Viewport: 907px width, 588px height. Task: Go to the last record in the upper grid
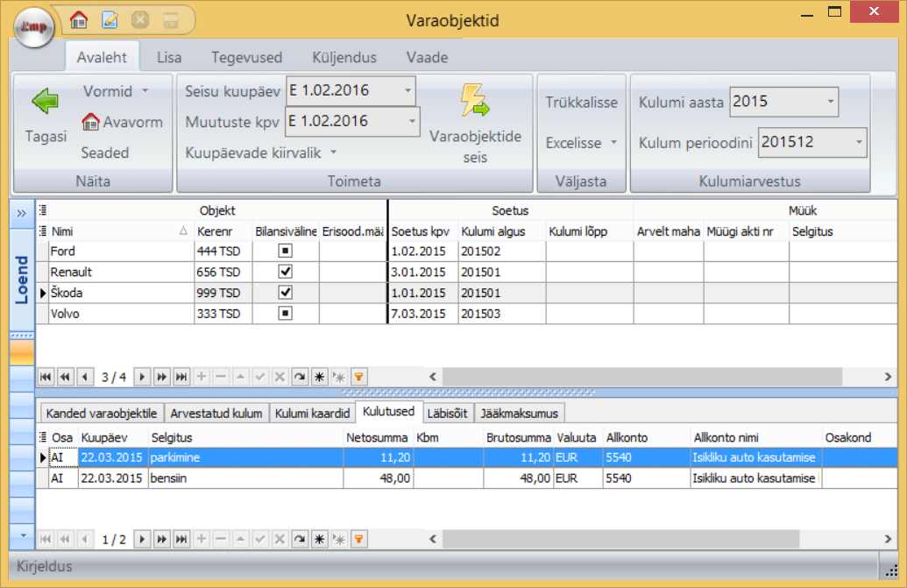(x=181, y=377)
